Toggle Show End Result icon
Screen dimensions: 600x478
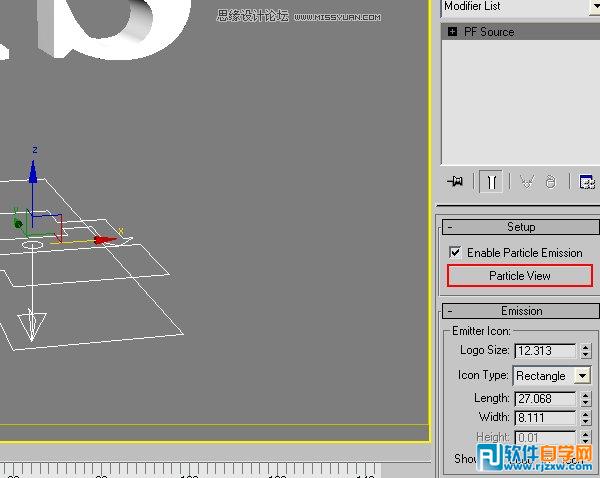tap(491, 181)
